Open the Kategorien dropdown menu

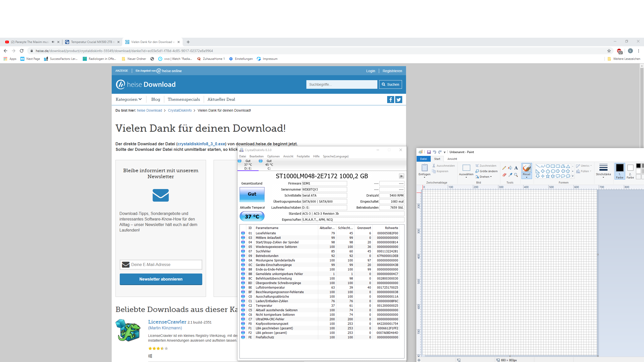tap(129, 99)
